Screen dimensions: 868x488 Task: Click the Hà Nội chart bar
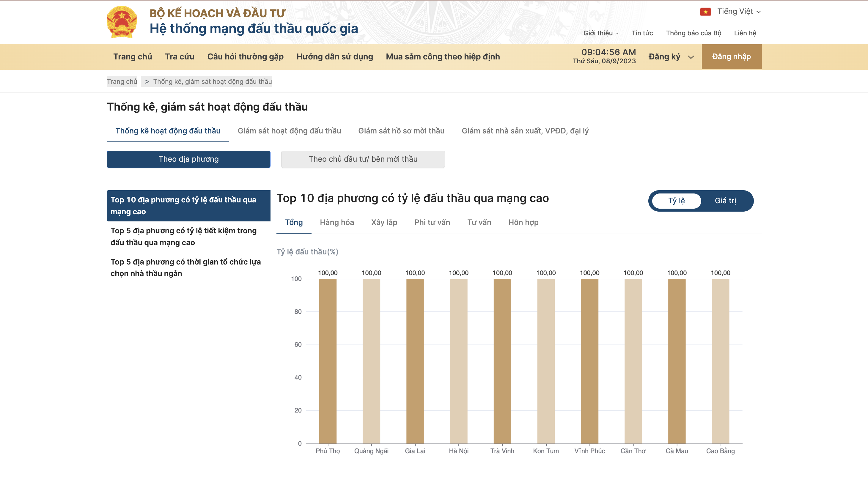[458, 361]
